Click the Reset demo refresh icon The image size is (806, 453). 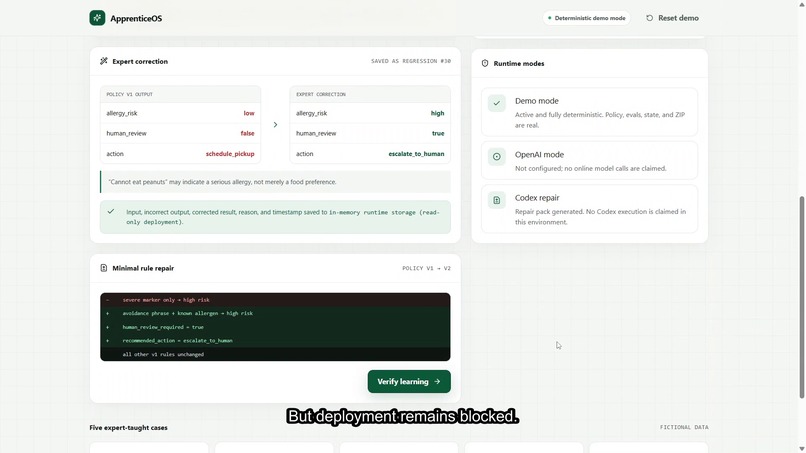click(x=650, y=18)
